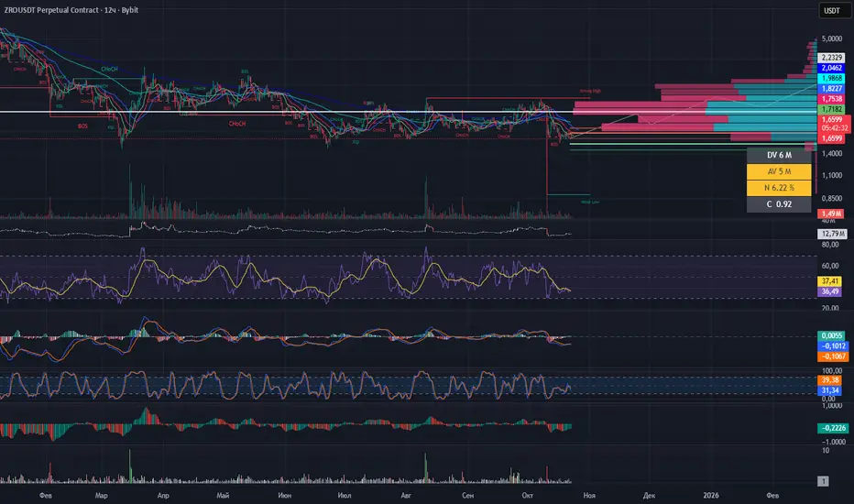Screen dimensions: 854x504
Task: Click the green -0,2226 oscillator label
Action: point(832,428)
